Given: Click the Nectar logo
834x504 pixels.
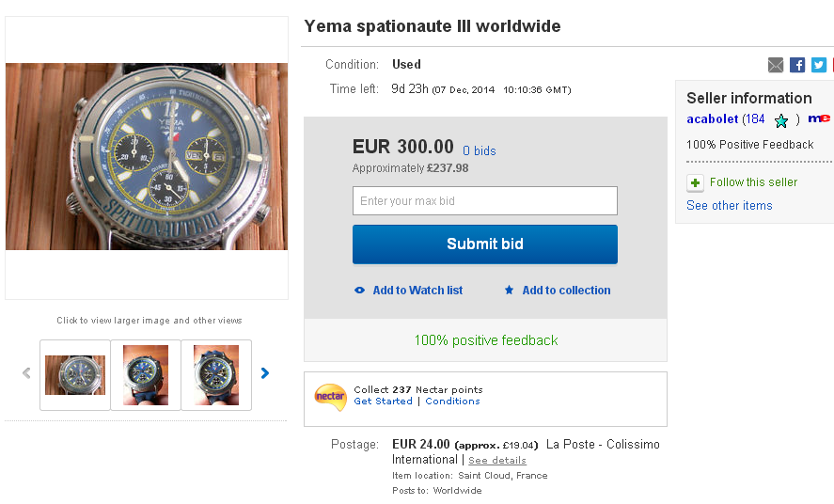Looking at the screenshot, I should click(x=330, y=397).
